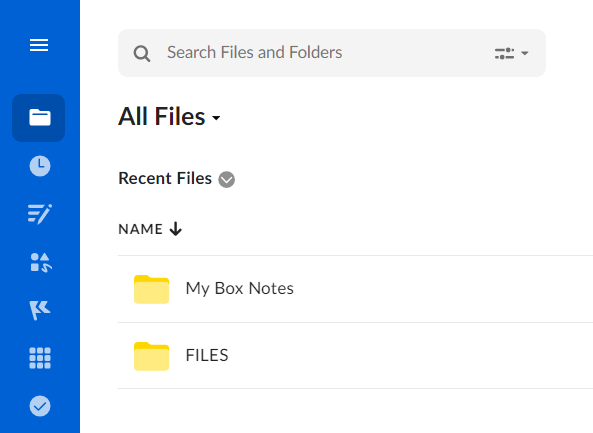This screenshot has width=593, height=433.
Task: Open Box Notes from the sidebar pencil-lines icon
Action: click(x=40, y=214)
